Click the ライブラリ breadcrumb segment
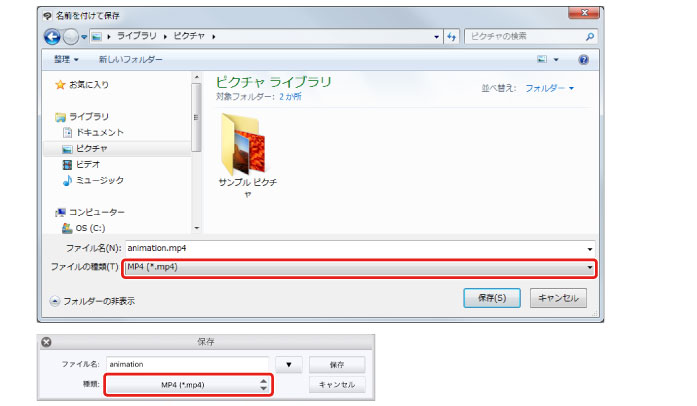This screenshot has height=406, width=697. pyautogui.click(x=137, y=36)
